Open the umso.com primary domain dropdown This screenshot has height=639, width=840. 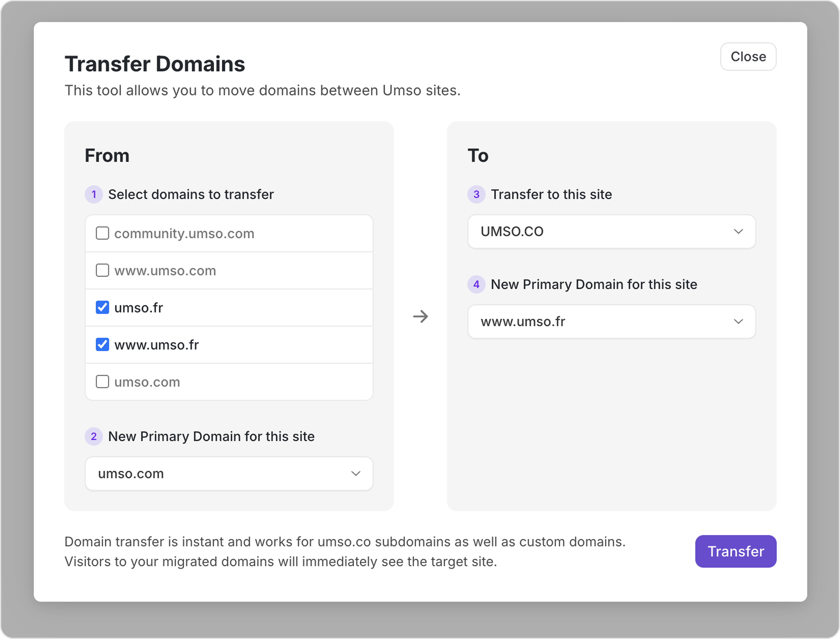coord(229,474)
